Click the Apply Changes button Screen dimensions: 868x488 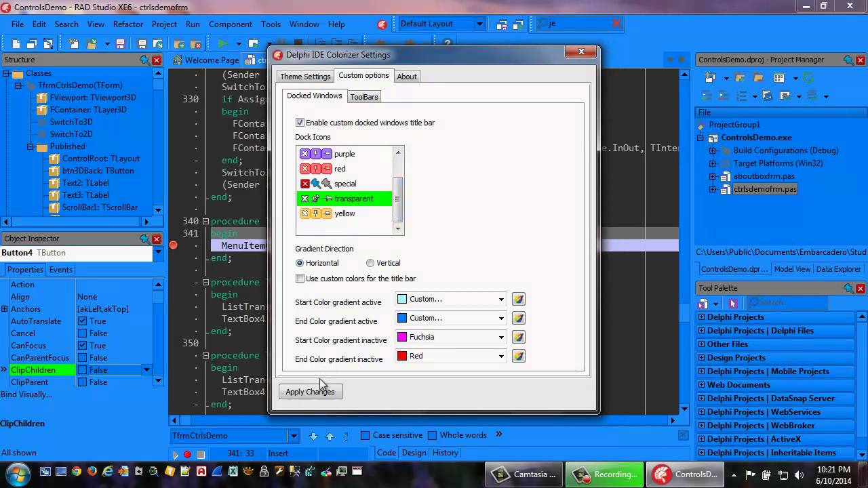coord(310,392)
